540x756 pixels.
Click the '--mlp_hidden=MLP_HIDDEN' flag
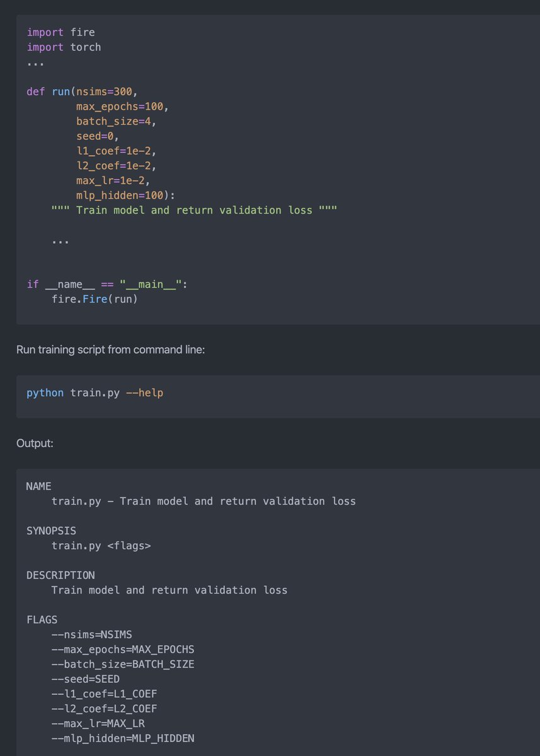click(x=123, y=738)
